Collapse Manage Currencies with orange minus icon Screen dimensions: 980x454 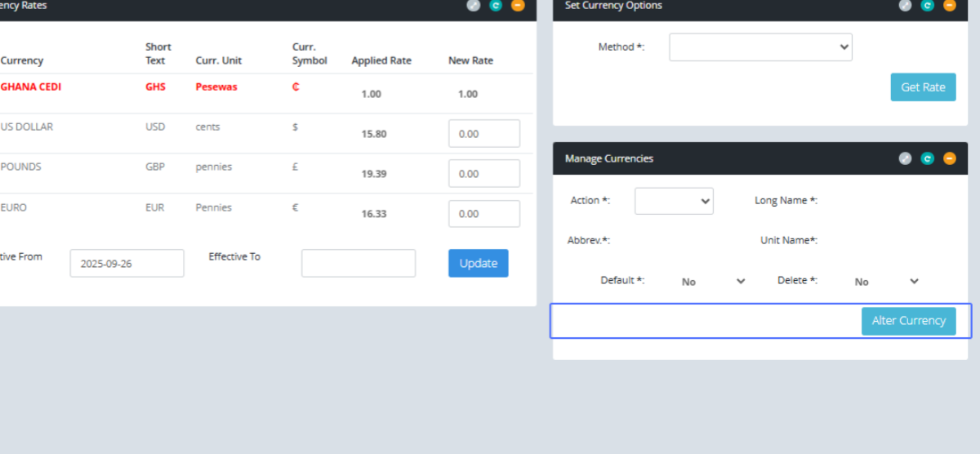coord(949,158)
